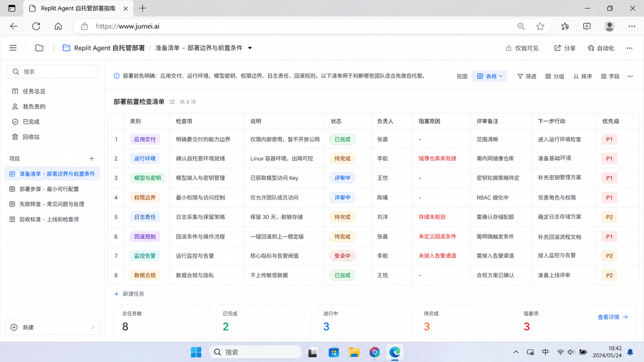This screenshot has height=362, width=644.
Task: Click the 运行环境 category tag
Action: pyautogui.click(x=145, y=158)
